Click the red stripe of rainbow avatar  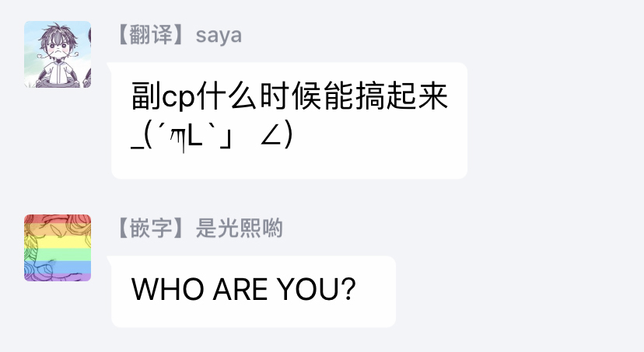(58, 219)
